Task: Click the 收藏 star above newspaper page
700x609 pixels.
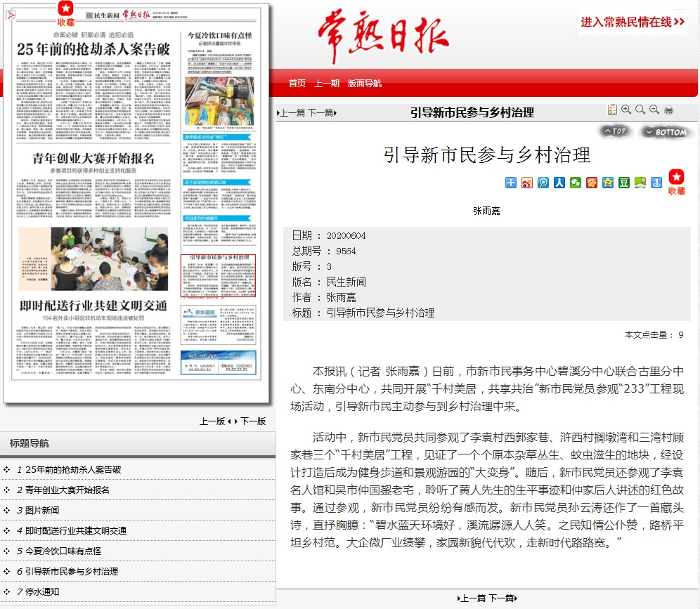Action: pos(65,14)
